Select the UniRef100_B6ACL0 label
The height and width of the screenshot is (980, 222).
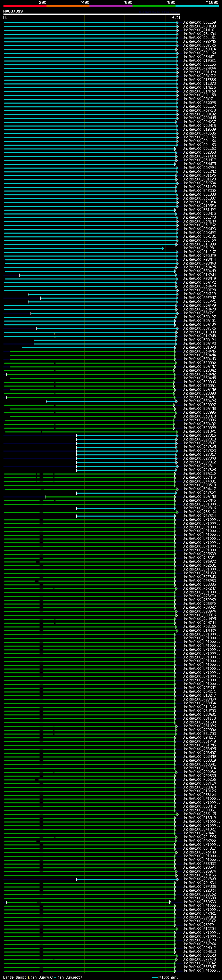(x=199, y=473)
